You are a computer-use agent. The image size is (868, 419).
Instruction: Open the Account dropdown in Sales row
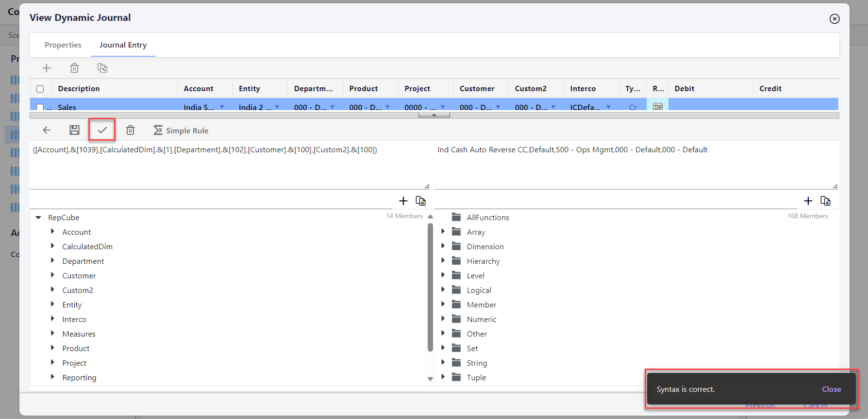(222, 107)
